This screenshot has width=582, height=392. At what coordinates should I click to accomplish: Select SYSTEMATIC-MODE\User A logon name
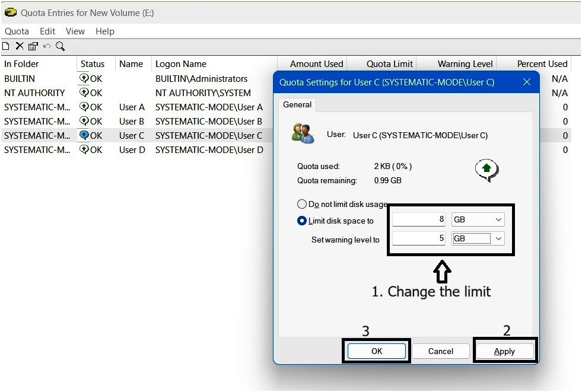tap(209, 107)
